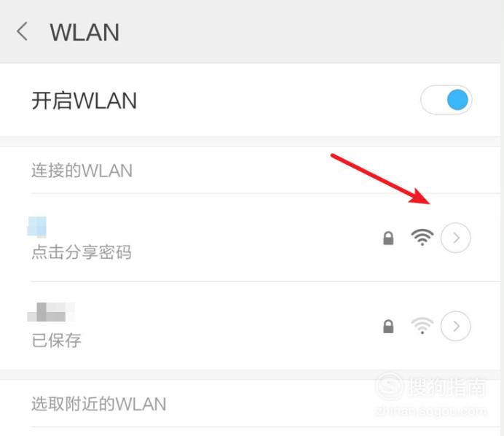
Task: Toggle the 开启WLAN switch
Action: pyautogui.click(x=446, y=100)
